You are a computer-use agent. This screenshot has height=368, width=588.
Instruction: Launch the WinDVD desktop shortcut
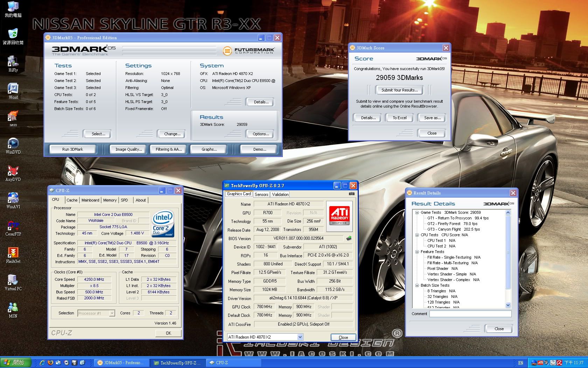point(13,146)
